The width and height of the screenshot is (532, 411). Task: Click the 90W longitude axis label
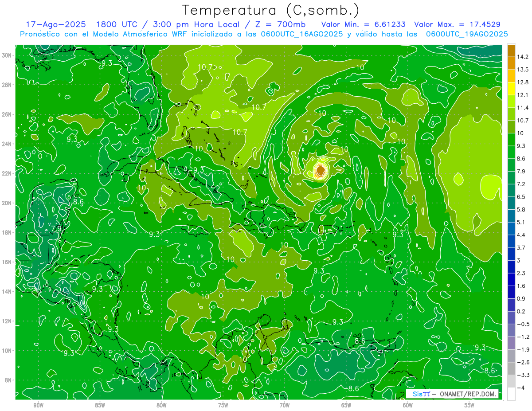click(x=38, y=405)
